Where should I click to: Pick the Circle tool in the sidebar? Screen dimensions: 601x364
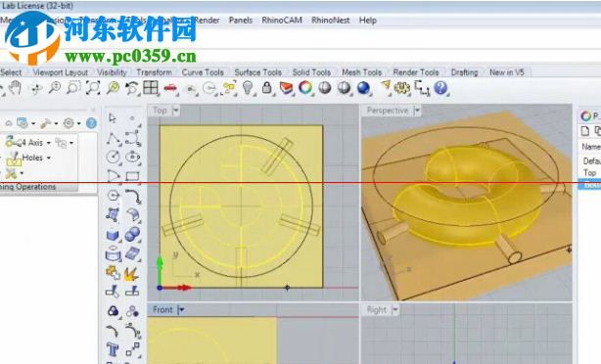click(x=113, y=158)
